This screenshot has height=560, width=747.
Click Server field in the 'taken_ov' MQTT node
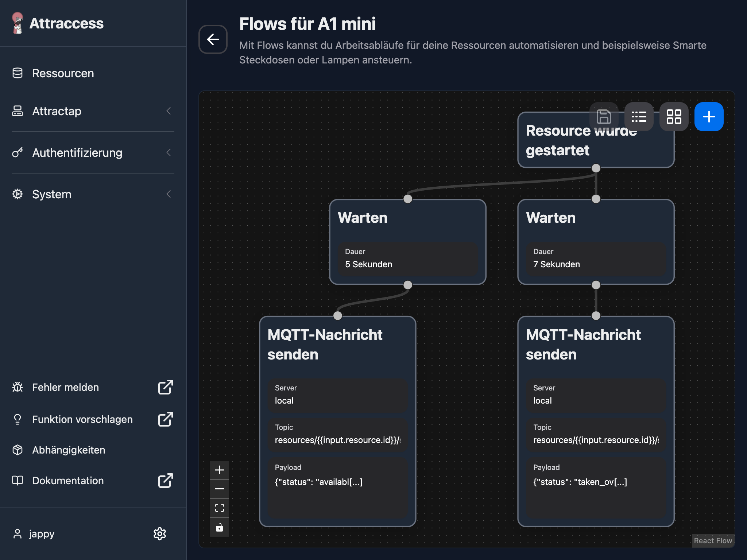pos(596,395)
